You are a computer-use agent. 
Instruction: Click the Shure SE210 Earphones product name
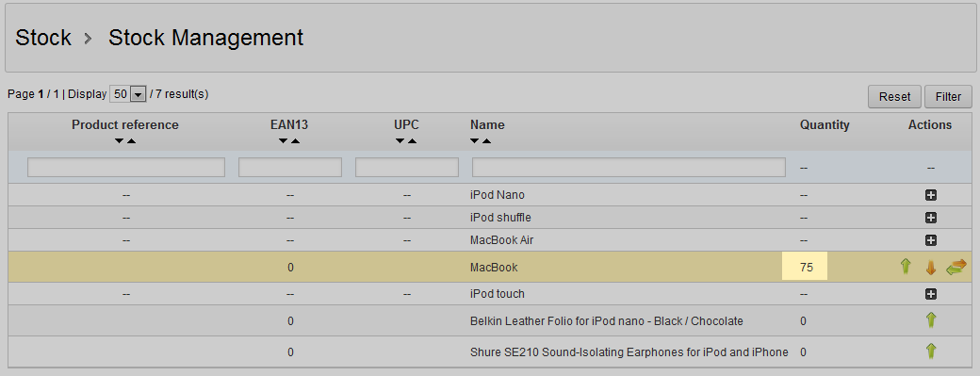pos(629,352)
